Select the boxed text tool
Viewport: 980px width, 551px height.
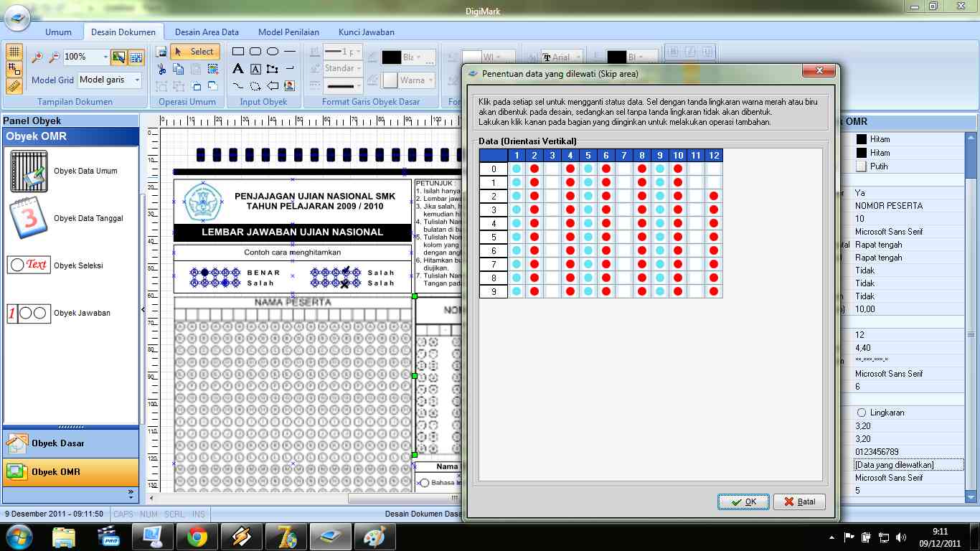click(255, 69)
